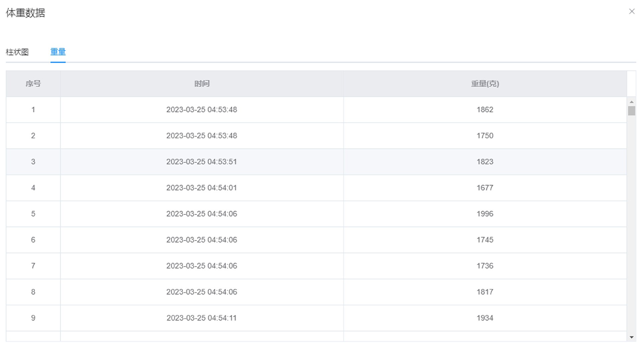The height and width of the screenshot is (345, 644).
Task: Click the 体重数据 dialog title
Action: click(x=25, y=13)
